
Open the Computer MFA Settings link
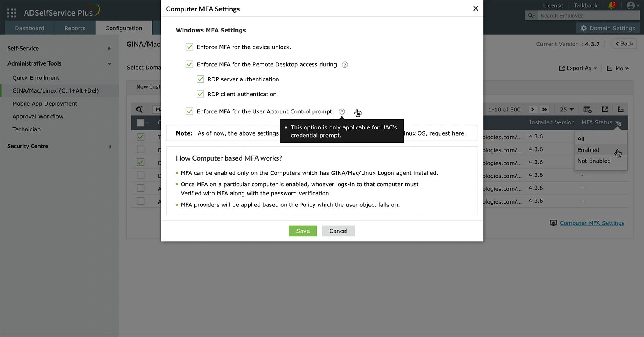(x=592, y=223)
